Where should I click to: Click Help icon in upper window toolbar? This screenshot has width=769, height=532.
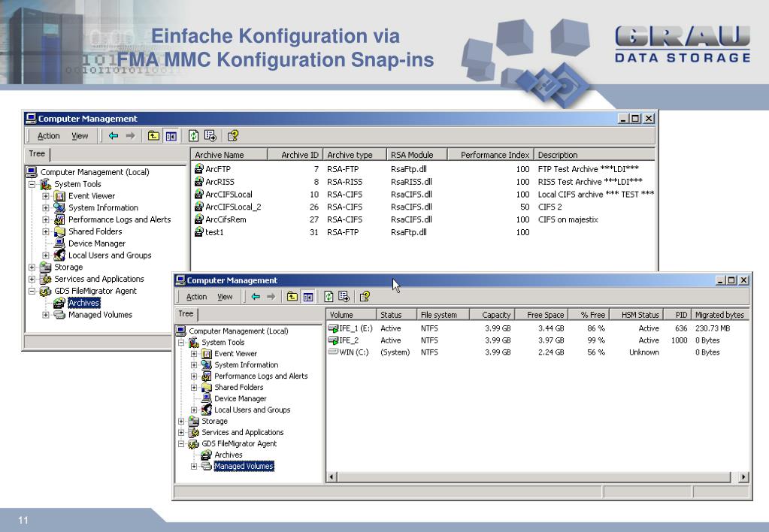point(233,136)
